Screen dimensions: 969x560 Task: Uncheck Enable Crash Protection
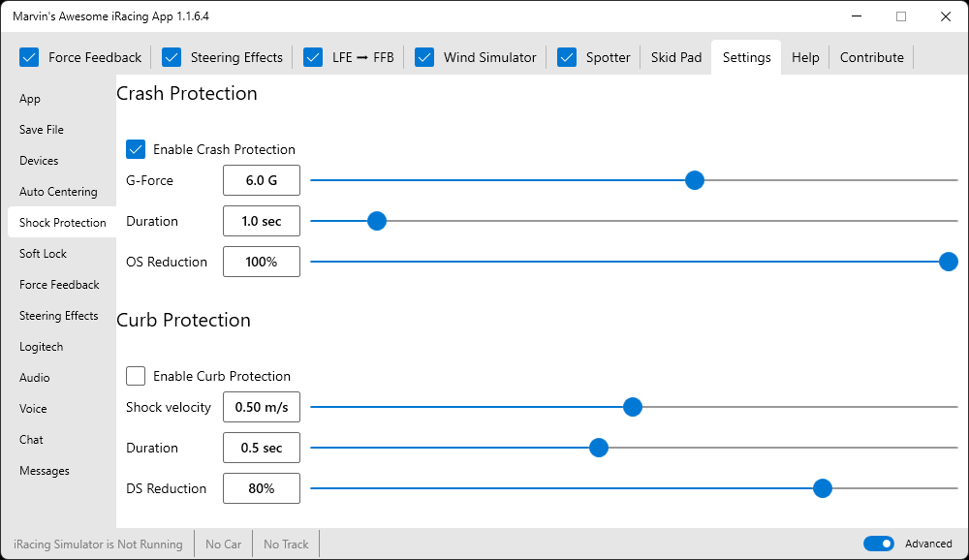tap(136, 149)
